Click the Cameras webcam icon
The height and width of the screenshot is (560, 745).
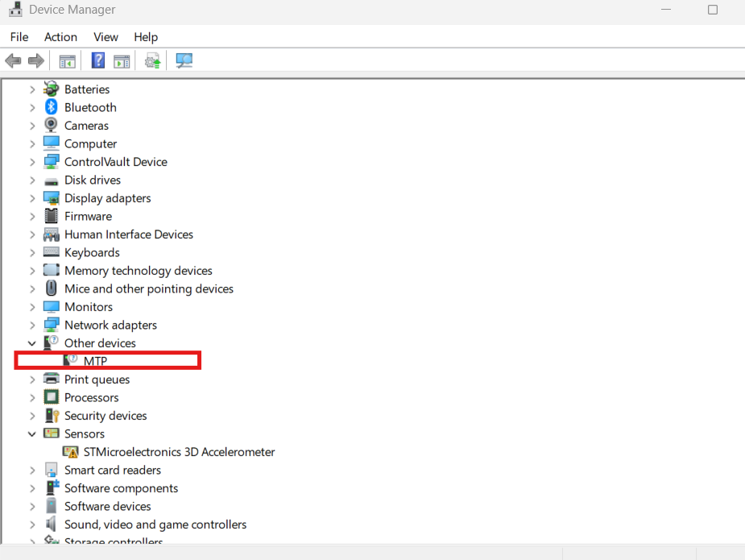pos(51,125)
